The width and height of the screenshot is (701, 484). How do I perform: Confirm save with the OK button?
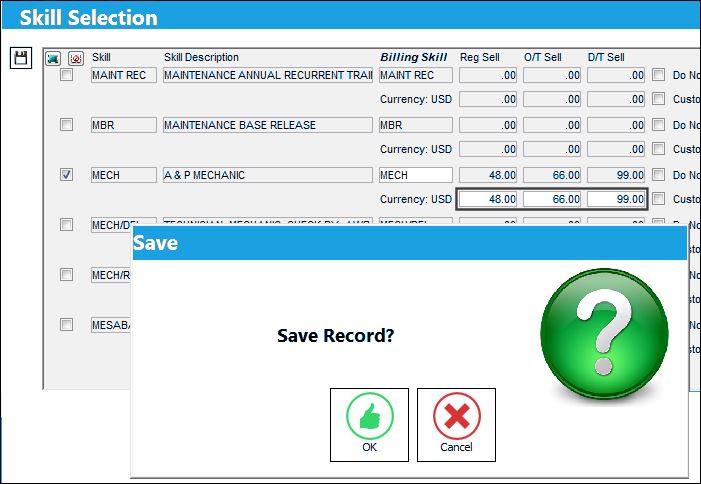369,425
